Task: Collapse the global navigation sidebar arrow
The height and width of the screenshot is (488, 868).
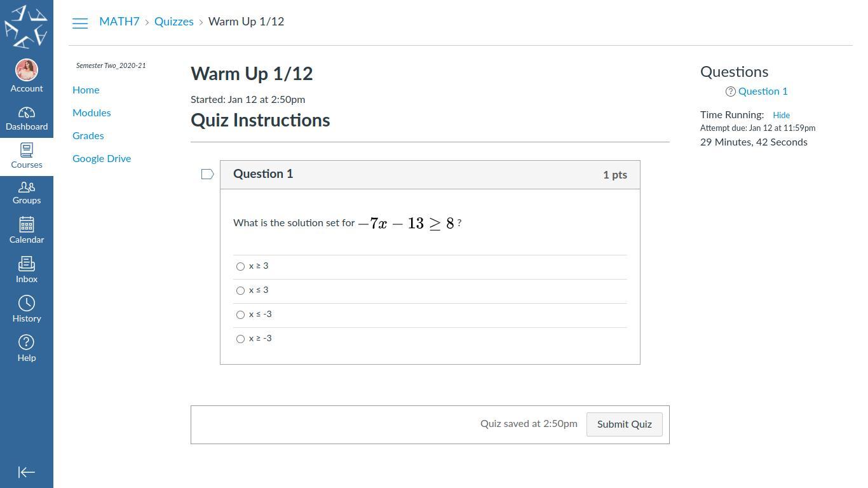Action: [27, 472]
